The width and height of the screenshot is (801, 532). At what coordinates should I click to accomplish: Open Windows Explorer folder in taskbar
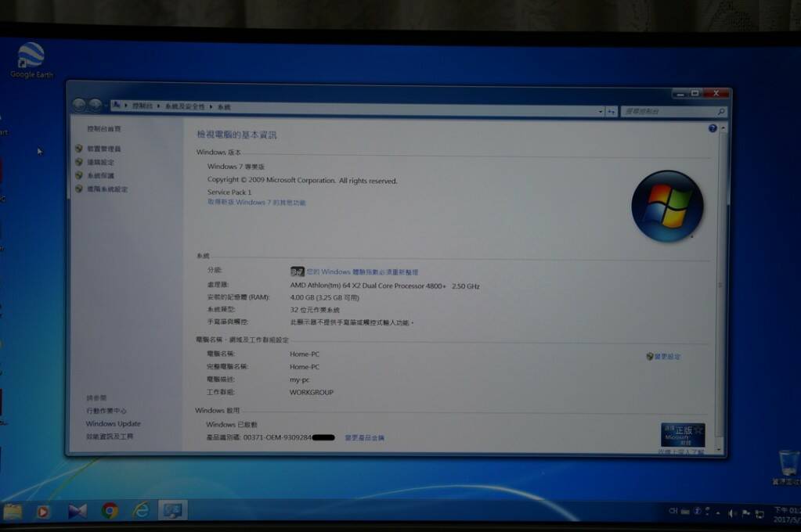coord(13,512)
